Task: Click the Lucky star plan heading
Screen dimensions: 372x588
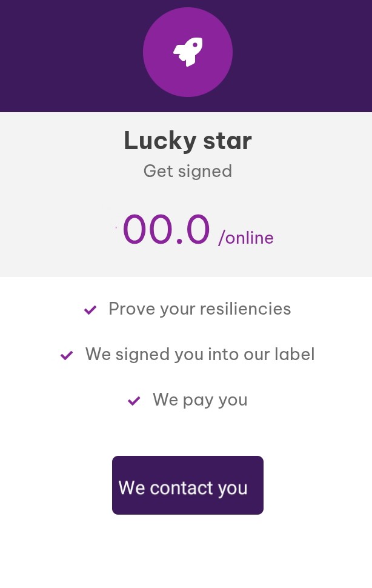Action: (x=188, y=141)
